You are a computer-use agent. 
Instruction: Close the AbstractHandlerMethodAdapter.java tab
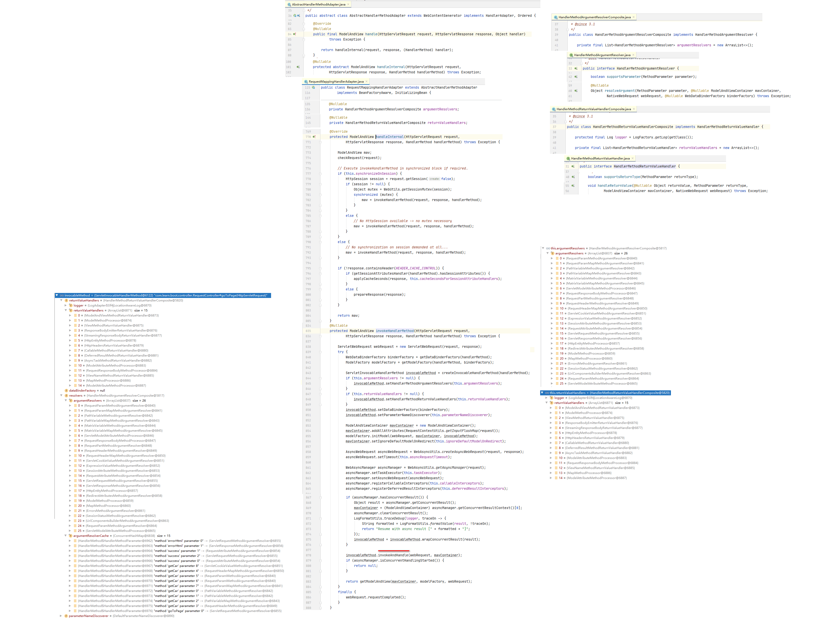click(348, 5)
